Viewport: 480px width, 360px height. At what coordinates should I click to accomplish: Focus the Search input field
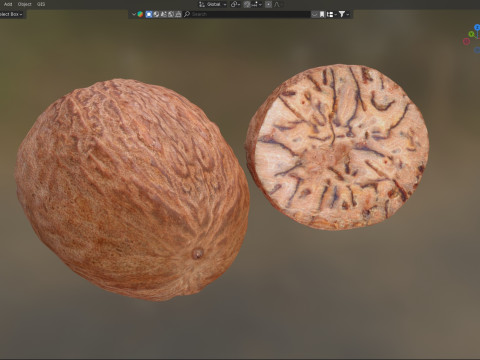tap(247, 14)
